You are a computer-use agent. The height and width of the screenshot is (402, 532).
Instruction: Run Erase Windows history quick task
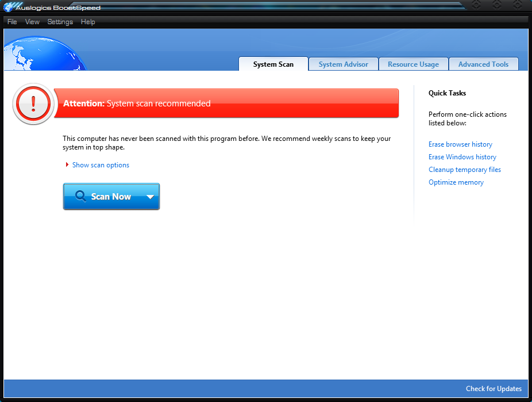point(462,157)
